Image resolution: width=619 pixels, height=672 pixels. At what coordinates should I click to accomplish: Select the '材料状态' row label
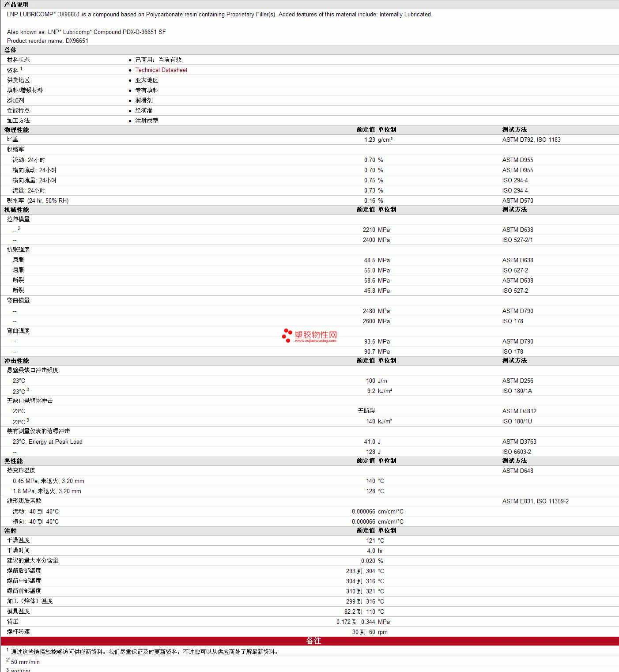click(x=19, y=60)
